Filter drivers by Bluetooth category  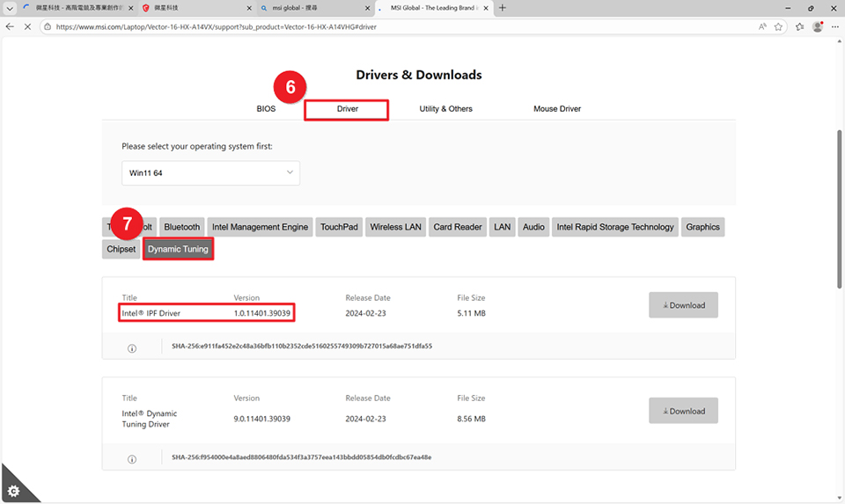181,227
